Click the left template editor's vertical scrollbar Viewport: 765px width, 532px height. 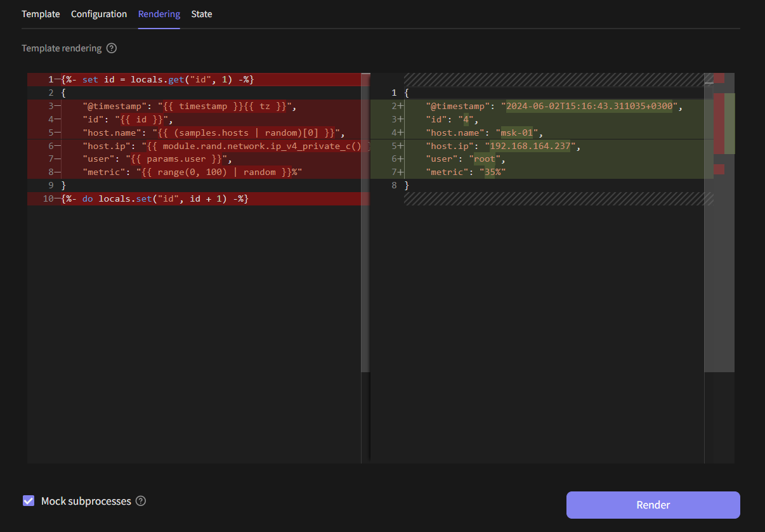(x=365, y=222)
